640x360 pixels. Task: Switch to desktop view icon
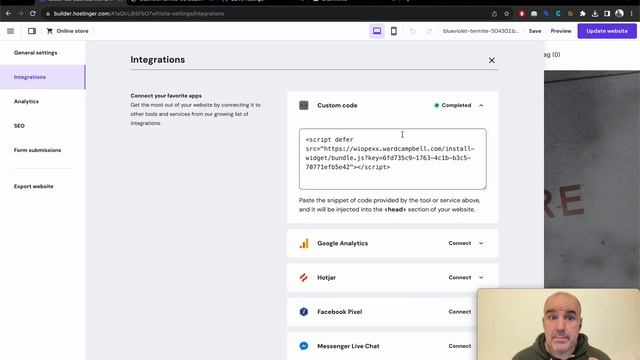(377, 31)
